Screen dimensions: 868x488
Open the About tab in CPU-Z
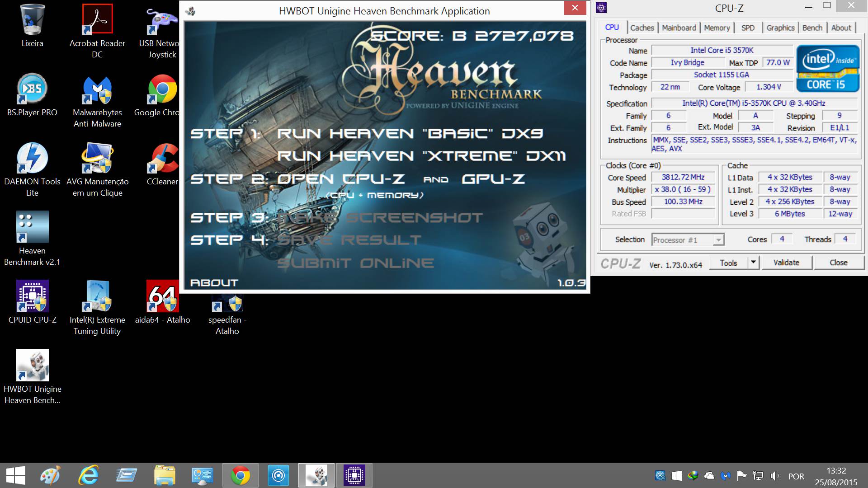[x=841, y=28]
